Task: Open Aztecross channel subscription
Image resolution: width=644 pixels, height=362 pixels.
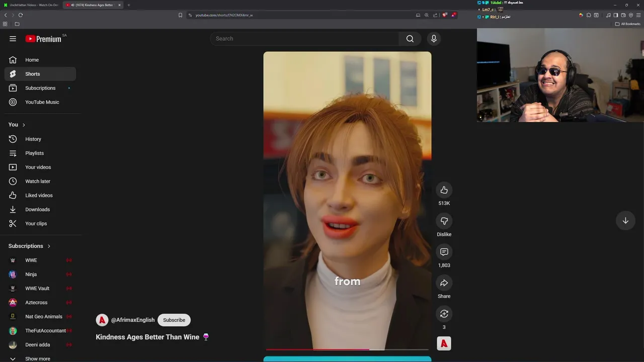Action: click(x=40, y=303)
